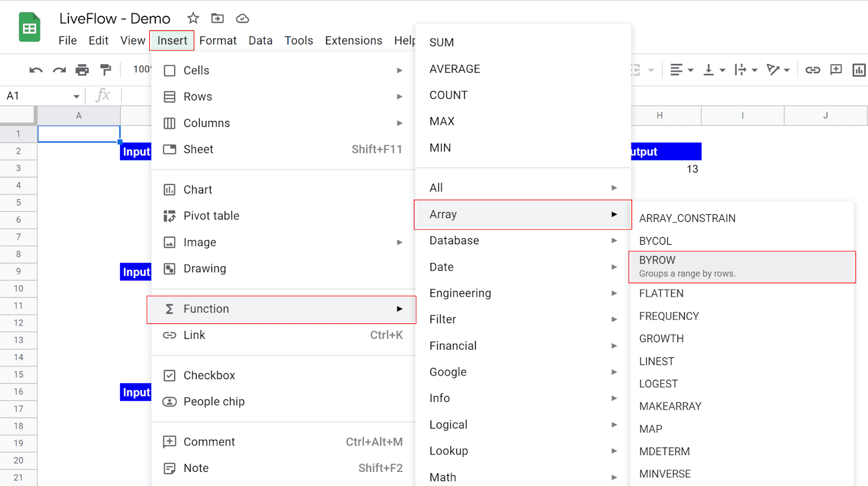Viewport: 868px width, 486px height.
Task: Open the Array functions category
Action: point(523,215)
